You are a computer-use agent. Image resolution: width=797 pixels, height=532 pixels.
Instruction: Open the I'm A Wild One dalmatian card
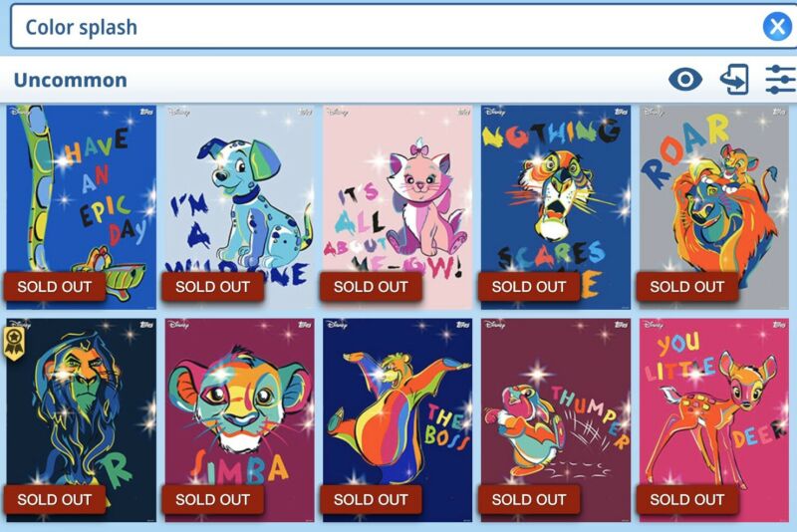point(239,207)
